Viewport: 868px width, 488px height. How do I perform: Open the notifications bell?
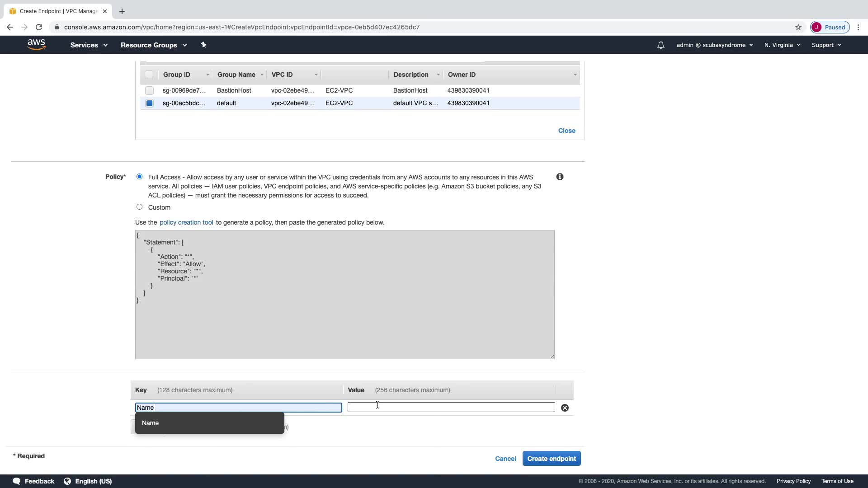tap(660, 45)
